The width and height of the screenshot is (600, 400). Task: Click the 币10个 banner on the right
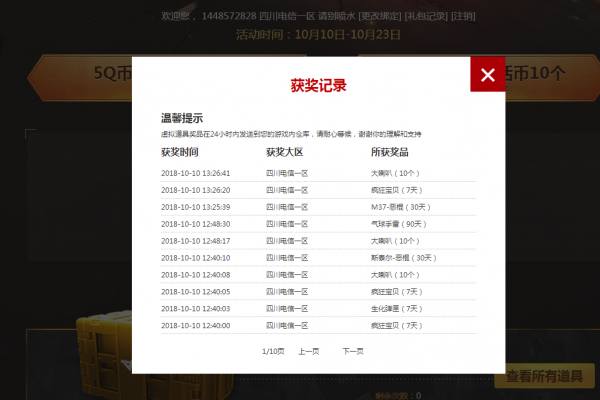tap(552, 78)
